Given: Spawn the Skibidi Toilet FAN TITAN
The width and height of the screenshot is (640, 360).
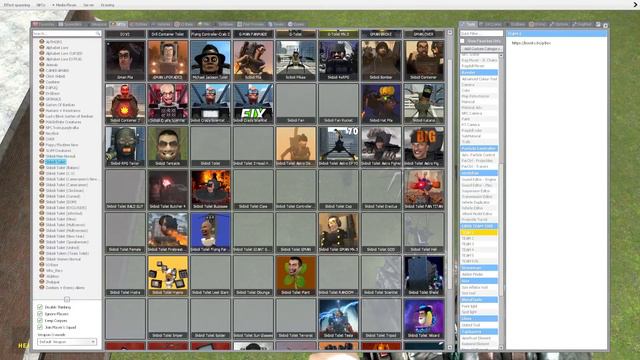Looking at the screenshot, I should click(424, 189).
